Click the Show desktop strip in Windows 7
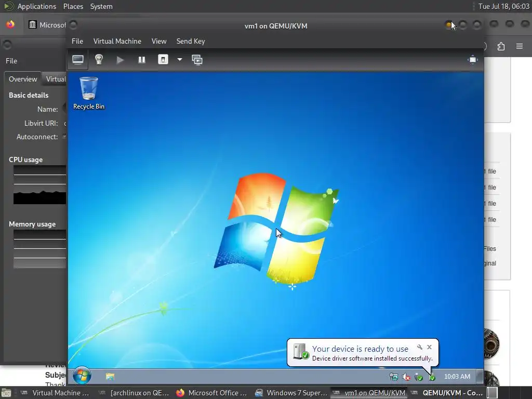This screenshot has width=532, height=399. pyautogui.click(x=480, y=376)
